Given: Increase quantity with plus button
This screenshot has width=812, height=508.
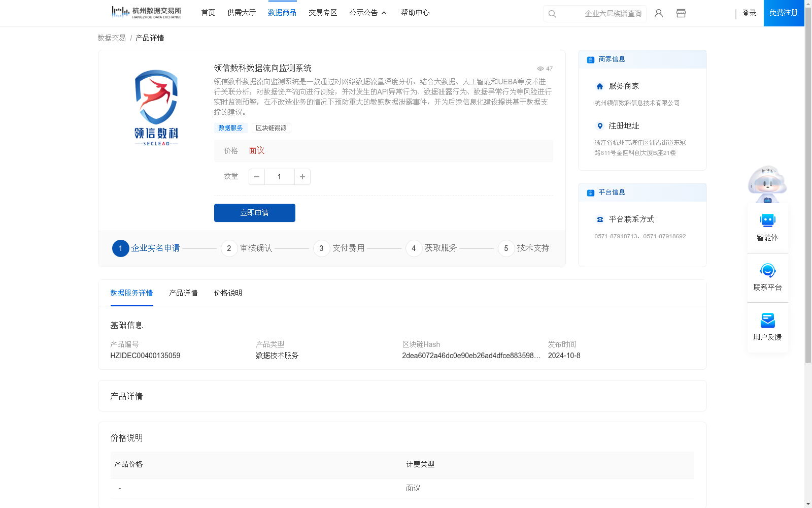Looking at the screenshot, I should click(302, 177).
